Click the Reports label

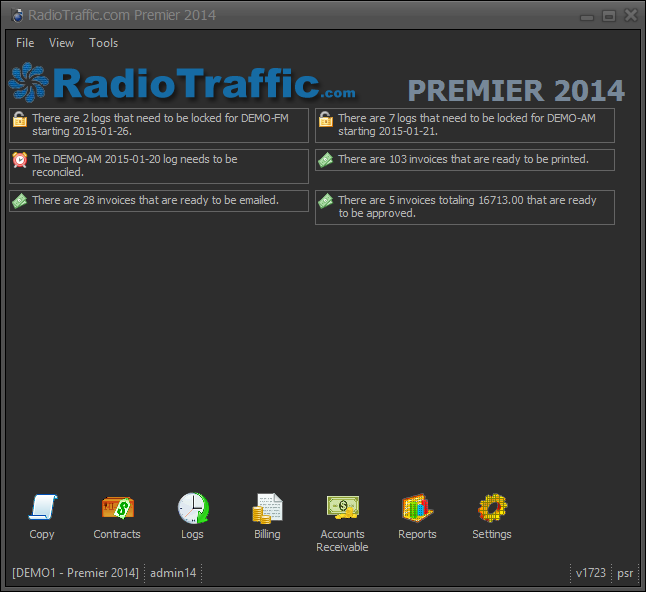tap(417, 534)
